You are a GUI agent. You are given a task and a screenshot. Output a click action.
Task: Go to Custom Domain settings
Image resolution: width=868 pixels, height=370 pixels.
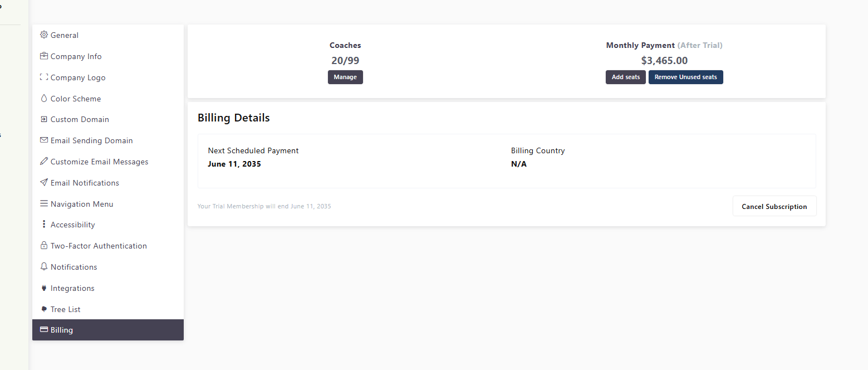(x=80, y=119)
